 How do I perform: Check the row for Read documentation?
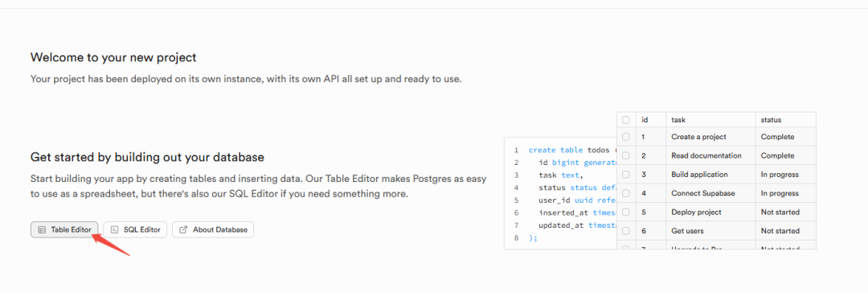(626, 155)
